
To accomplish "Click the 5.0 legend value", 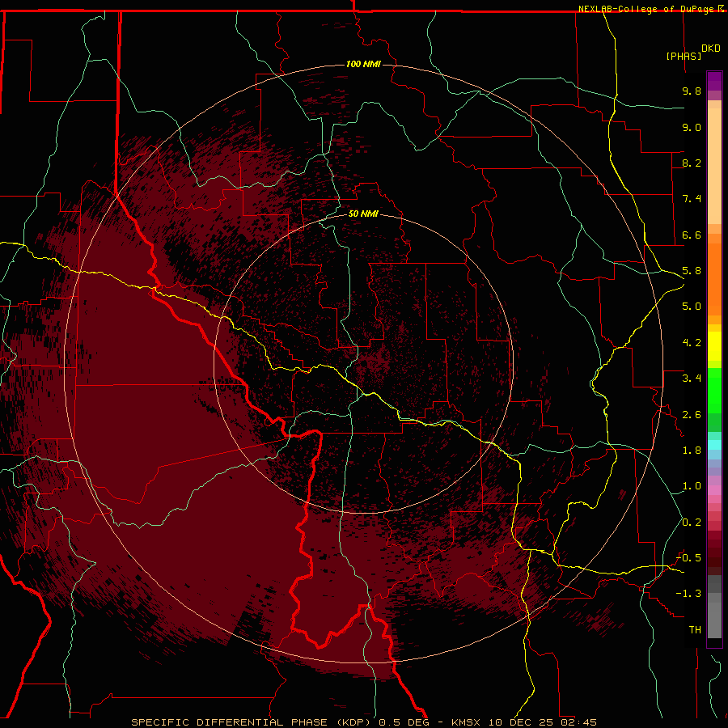I will coord(692,307).
